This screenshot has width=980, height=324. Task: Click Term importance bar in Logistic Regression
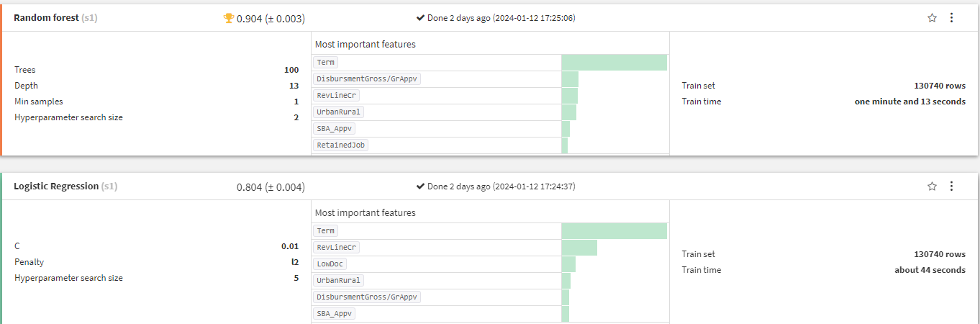pos(614,231)
